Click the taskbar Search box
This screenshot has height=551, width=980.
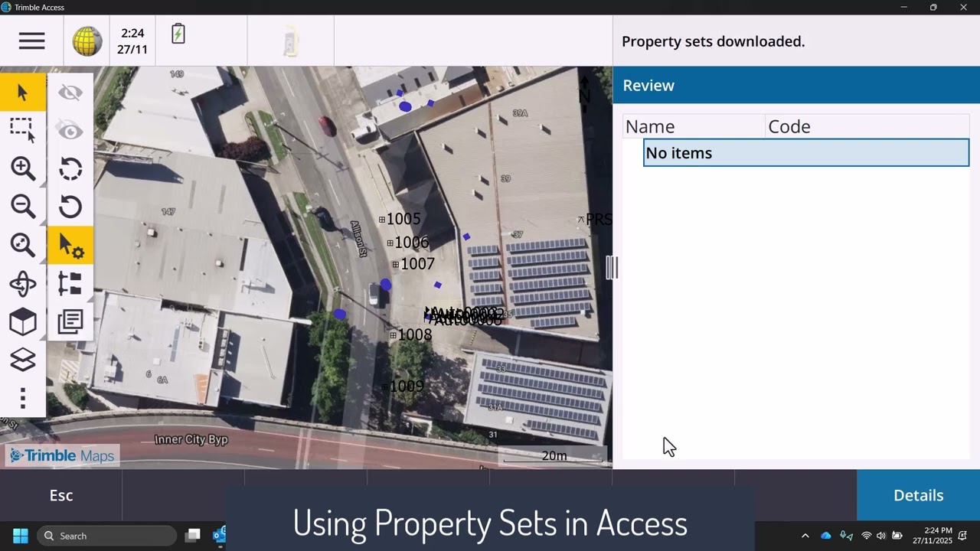click(106, 536)
